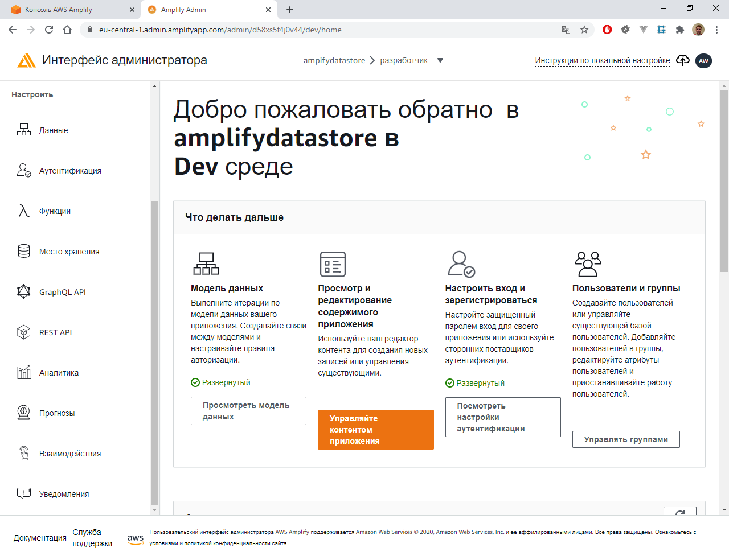Bookmark this page with the star icon
The height and width of the screenshot is (560, 729).
[x=584, y=30]
